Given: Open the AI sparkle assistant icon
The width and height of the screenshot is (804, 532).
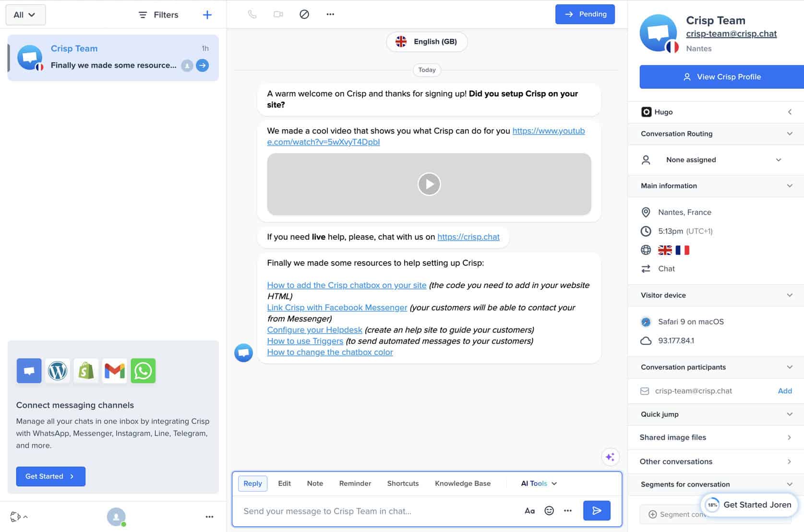Looking at the screenshot, I should (610, 457).
